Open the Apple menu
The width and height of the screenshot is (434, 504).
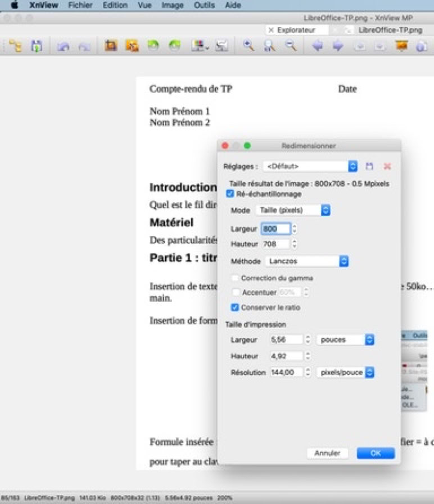[14, 5]
